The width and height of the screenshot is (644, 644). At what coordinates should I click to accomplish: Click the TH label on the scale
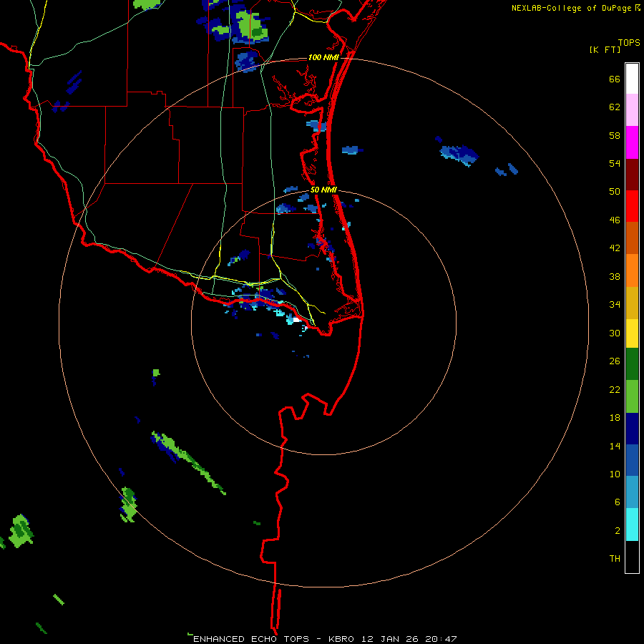[615, 559]
